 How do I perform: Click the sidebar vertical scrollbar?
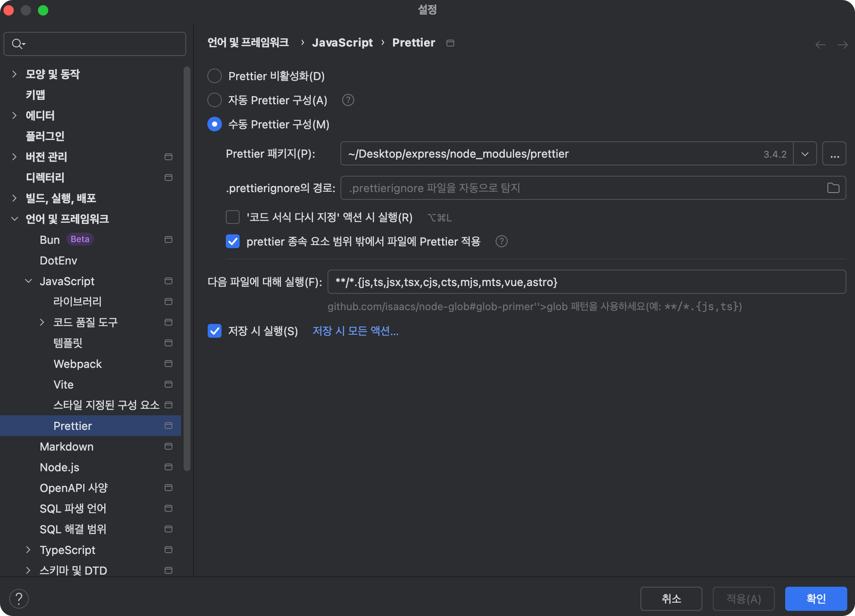point(187,267)
